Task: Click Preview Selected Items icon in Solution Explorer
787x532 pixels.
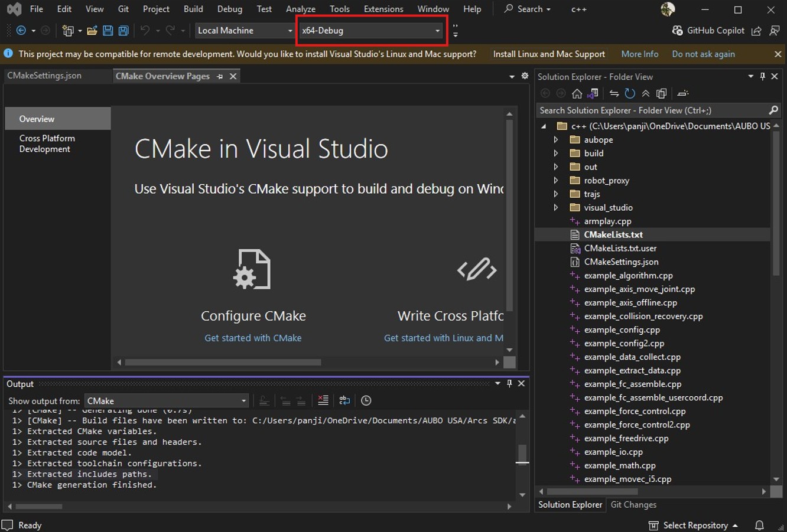Action: tap(683, 93)
